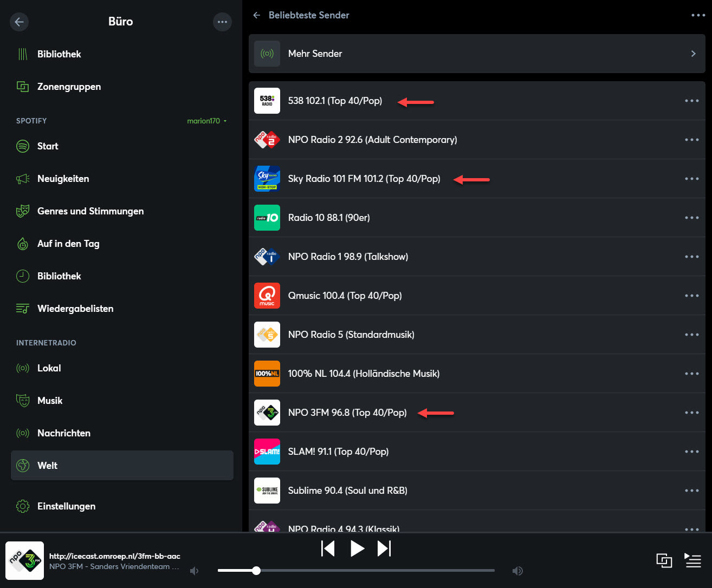Play Sublime 90.4 (Soul und R&B)
The height and width of the screenshot is (588, 712).
coord(347,491)
